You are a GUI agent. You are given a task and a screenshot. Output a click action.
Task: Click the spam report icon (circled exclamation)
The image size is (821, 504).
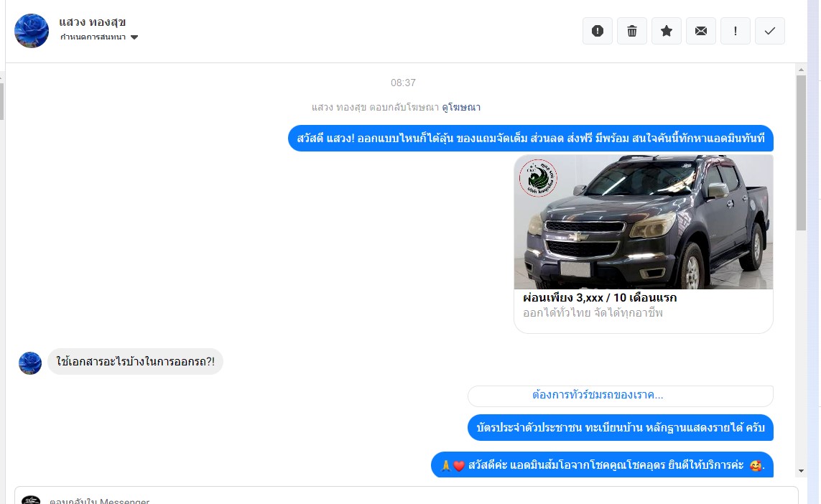click(x=597, y=31)
